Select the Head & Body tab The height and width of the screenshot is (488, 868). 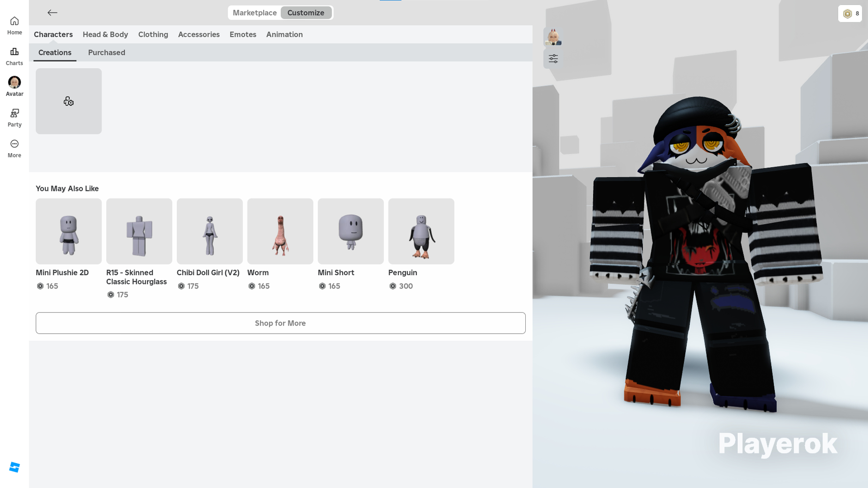click(105, 35)
